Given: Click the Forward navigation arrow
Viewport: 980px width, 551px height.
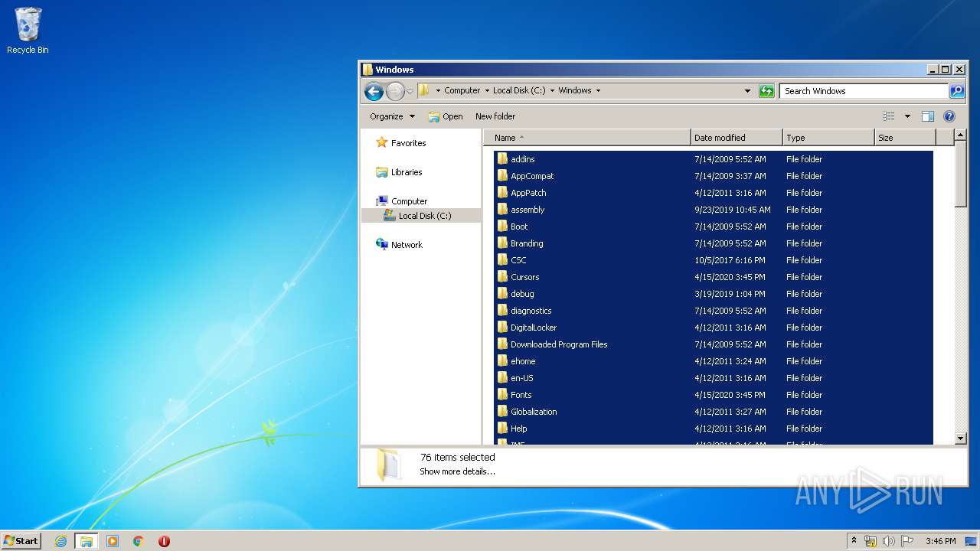Looking at the screenshot, I should (x=395, y=92).
